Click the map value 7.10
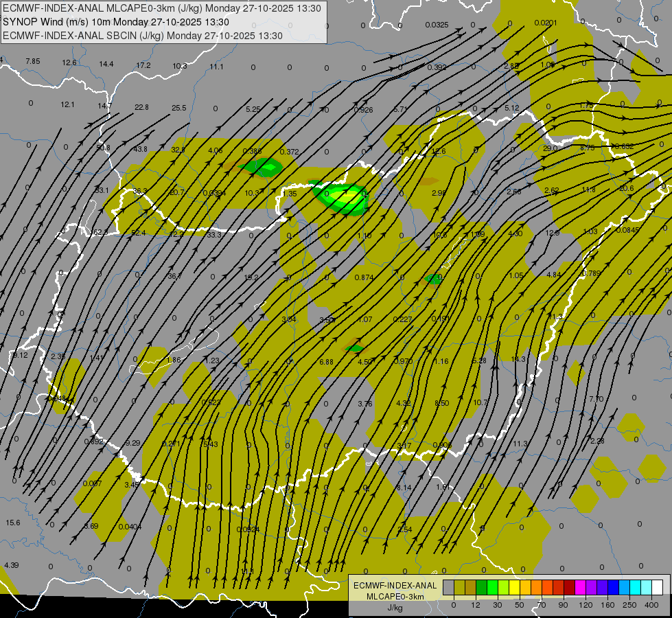Screen dimensions: 672x618 [x=596, y=399]
